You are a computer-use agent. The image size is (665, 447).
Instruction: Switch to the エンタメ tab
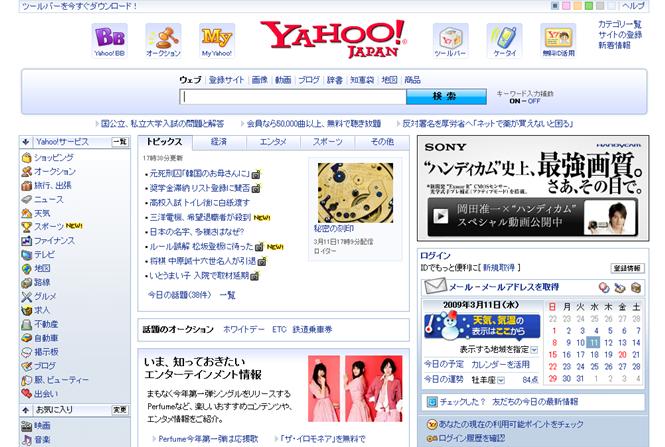point(273,142)
